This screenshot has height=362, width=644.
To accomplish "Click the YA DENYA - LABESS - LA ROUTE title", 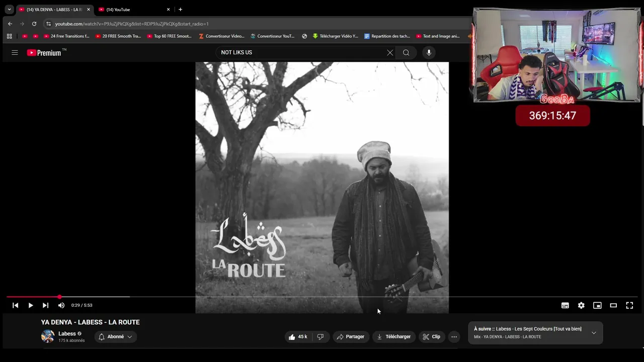I will [91, 322].
